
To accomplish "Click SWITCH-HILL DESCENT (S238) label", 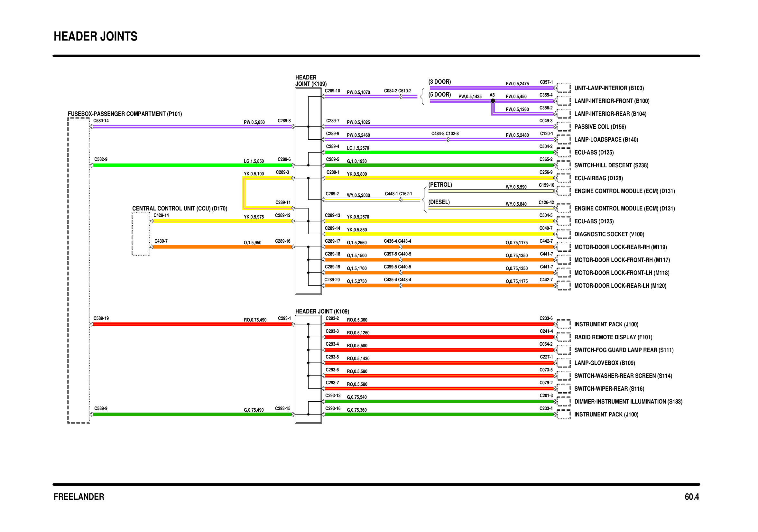I will point(611,165).
